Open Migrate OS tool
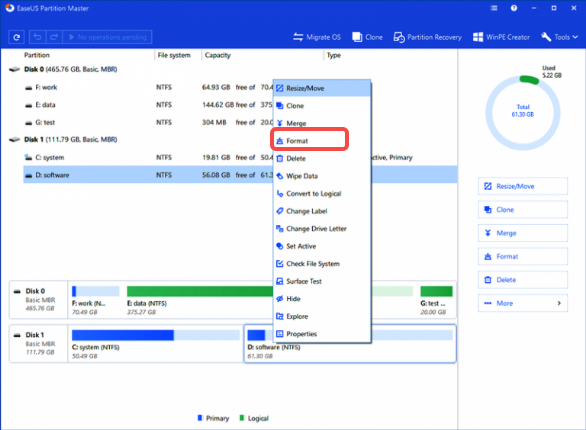586x430 pixels. 317,37
